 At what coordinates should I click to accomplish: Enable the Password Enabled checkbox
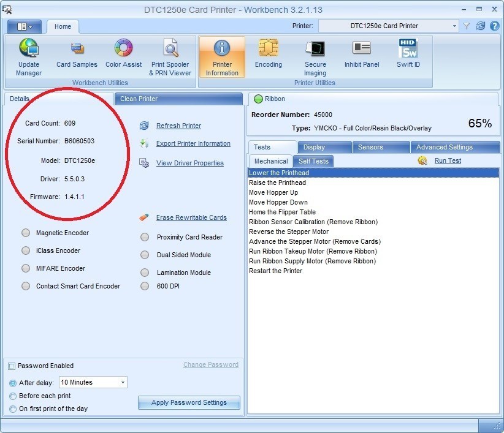click(x=12, y=366)
